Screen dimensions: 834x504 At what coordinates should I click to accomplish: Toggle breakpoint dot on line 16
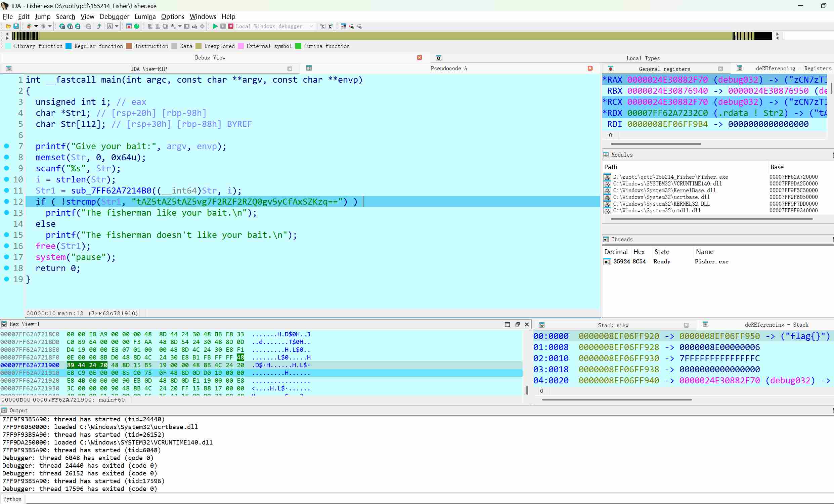(6, 246)
